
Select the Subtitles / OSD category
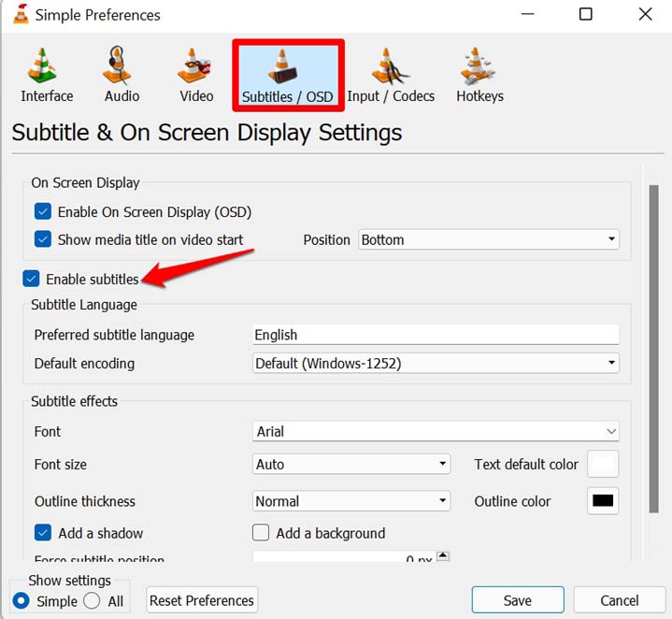[x=288, y=76]
